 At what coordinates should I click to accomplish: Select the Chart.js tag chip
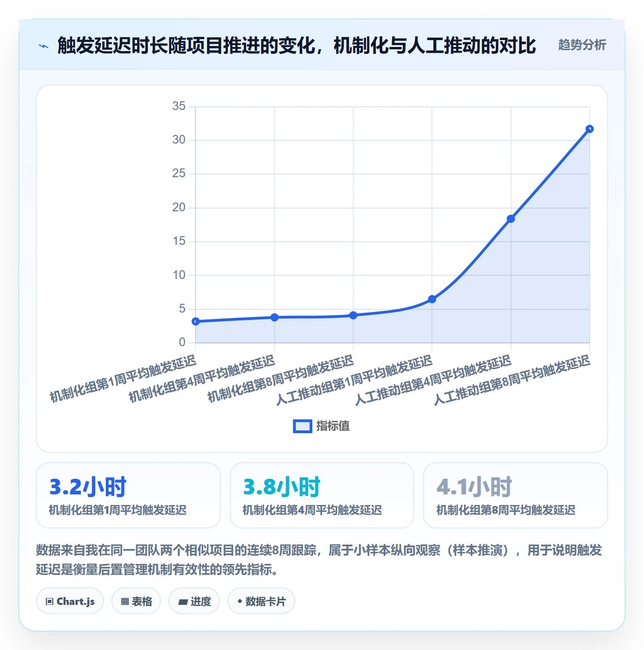(70, 601)
